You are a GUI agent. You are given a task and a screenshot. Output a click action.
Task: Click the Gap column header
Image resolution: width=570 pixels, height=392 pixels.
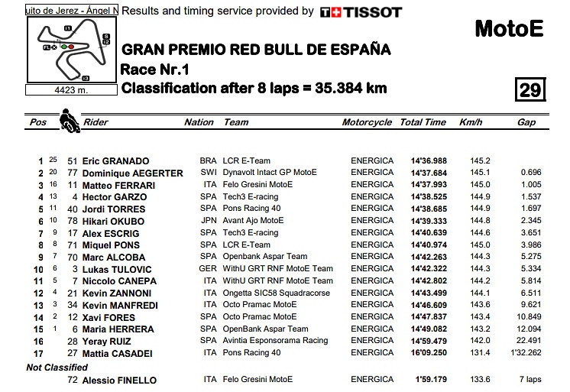click(x=526, y=122)
